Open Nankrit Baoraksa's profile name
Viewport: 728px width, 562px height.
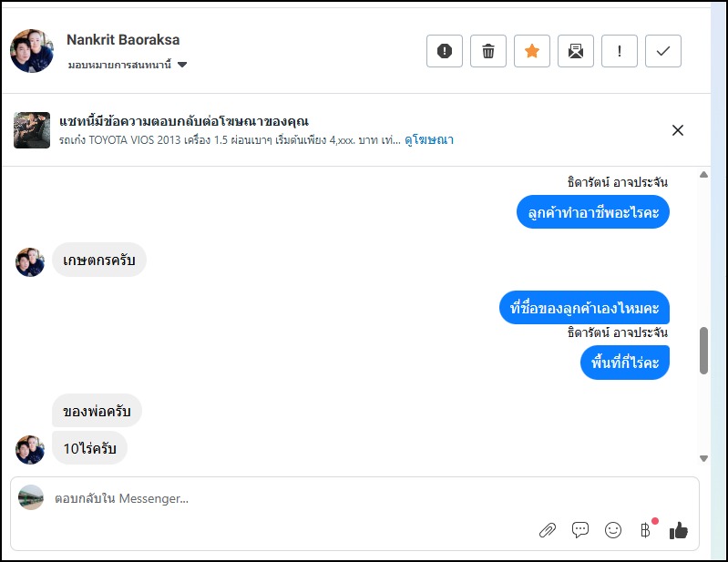click(123, 40)
